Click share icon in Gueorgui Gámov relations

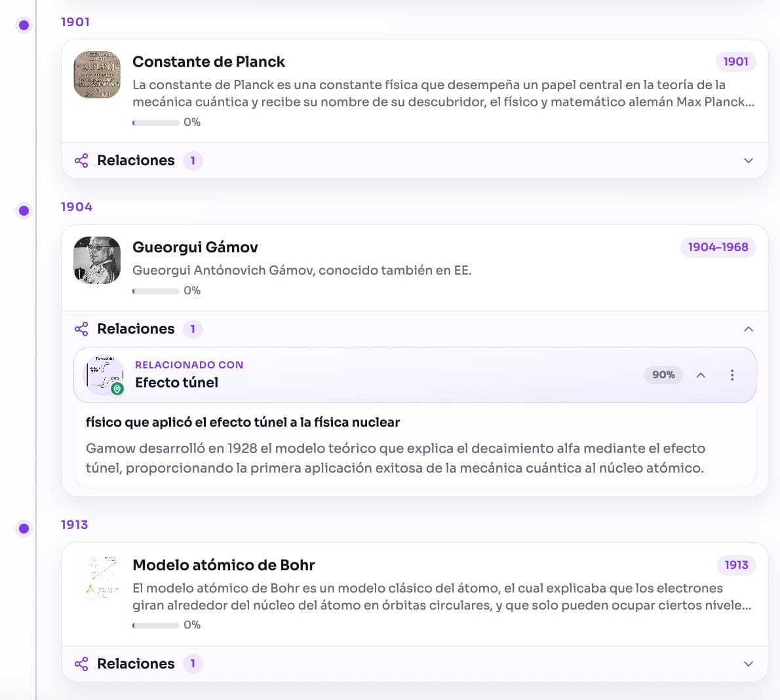pos(81,329)
